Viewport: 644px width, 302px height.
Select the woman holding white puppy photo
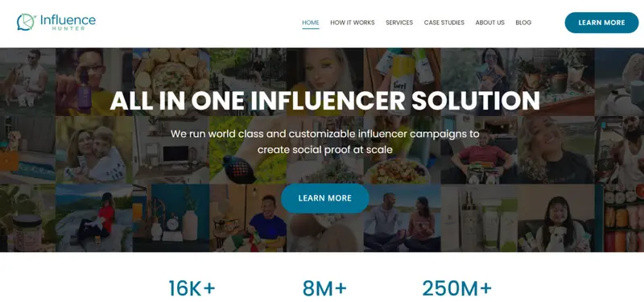[x=555, y=217]
